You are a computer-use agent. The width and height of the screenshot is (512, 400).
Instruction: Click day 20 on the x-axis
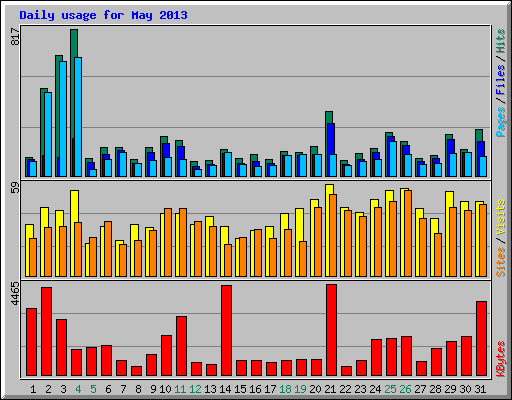pos(315,389)
